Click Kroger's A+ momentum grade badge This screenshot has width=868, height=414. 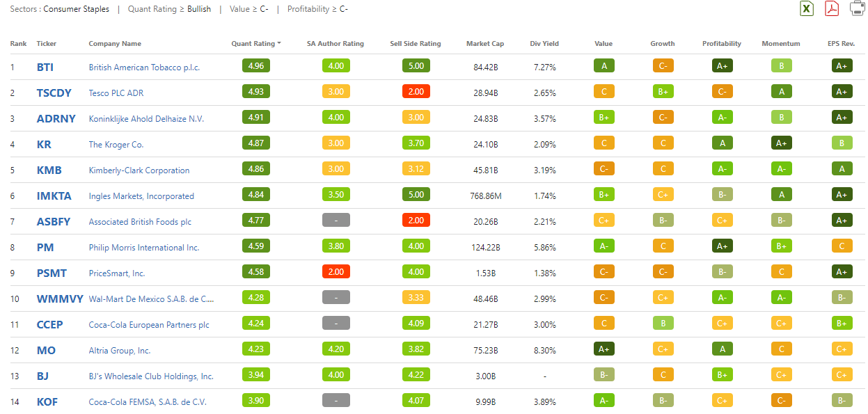(782, 144)
